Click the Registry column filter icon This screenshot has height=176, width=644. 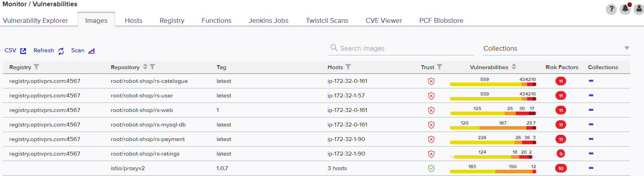pos(37,67)
